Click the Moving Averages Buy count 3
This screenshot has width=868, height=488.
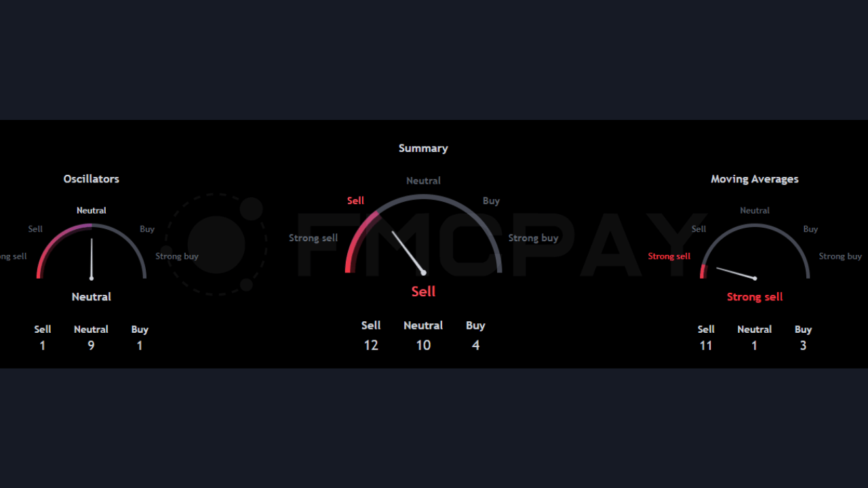click(803, 346)
